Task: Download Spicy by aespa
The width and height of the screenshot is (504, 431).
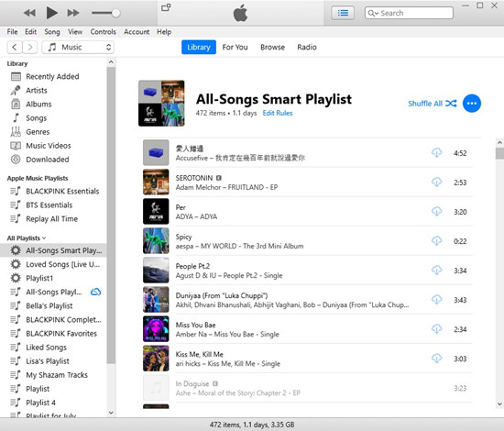Action: coord(436,241)
